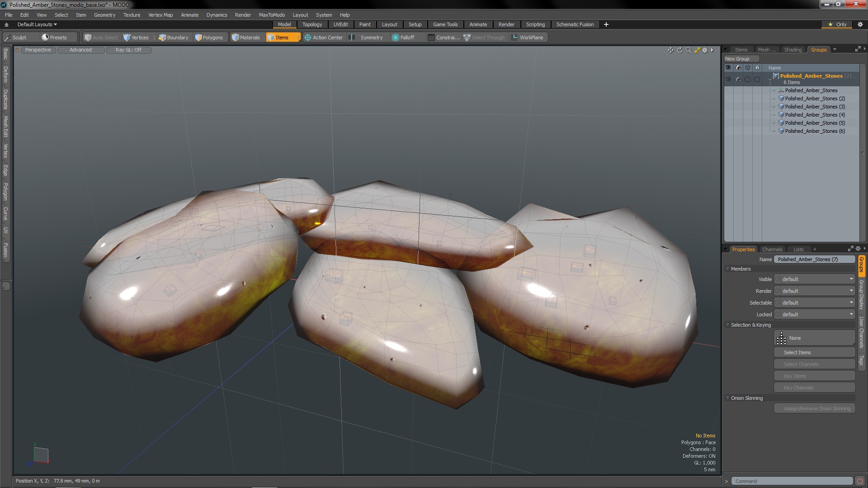Switch to the Topology layout tab

tap(312, 24)
